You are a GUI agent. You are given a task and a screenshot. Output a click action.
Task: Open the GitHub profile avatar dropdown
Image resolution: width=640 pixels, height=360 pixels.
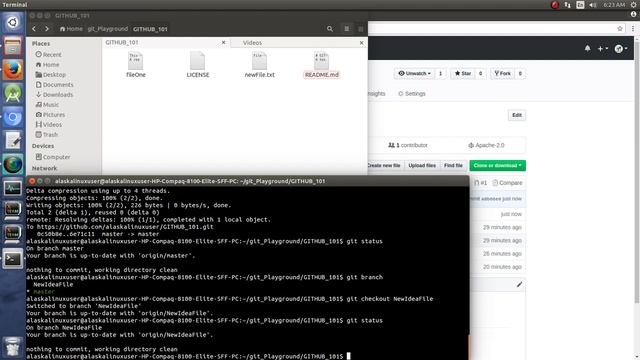pos(621,49)
